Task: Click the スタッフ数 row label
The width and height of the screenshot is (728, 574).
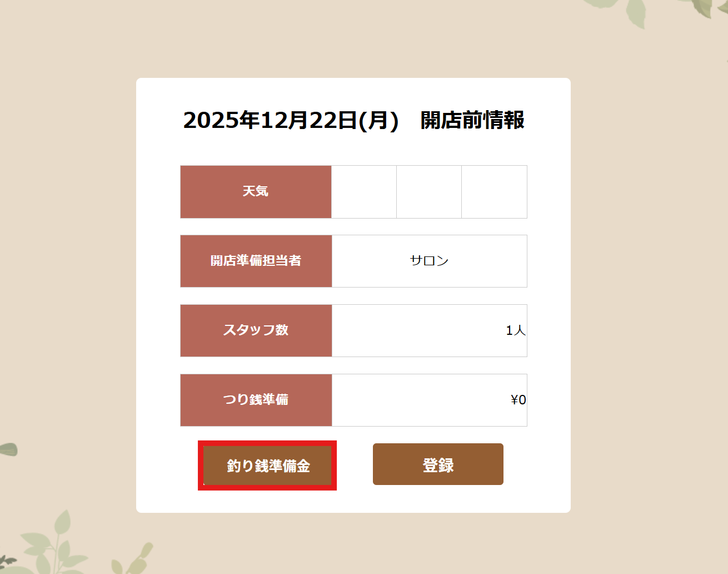Action: coord(256,330)
